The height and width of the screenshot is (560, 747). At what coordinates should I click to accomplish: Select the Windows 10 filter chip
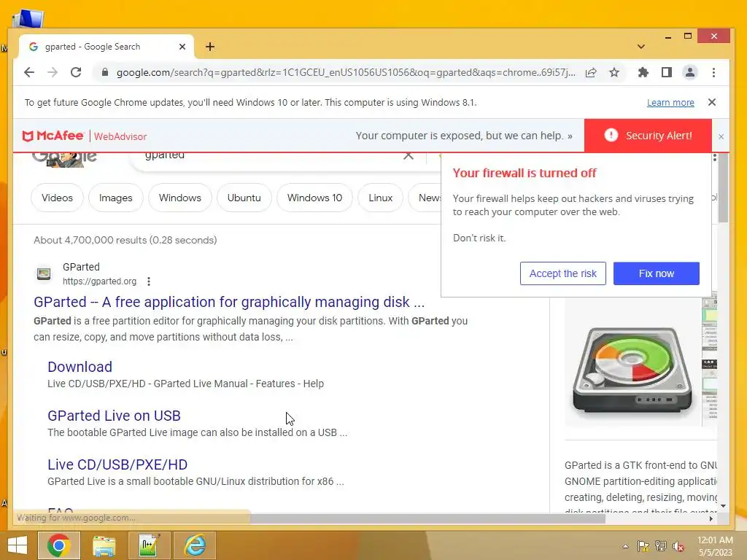(314, 198)
